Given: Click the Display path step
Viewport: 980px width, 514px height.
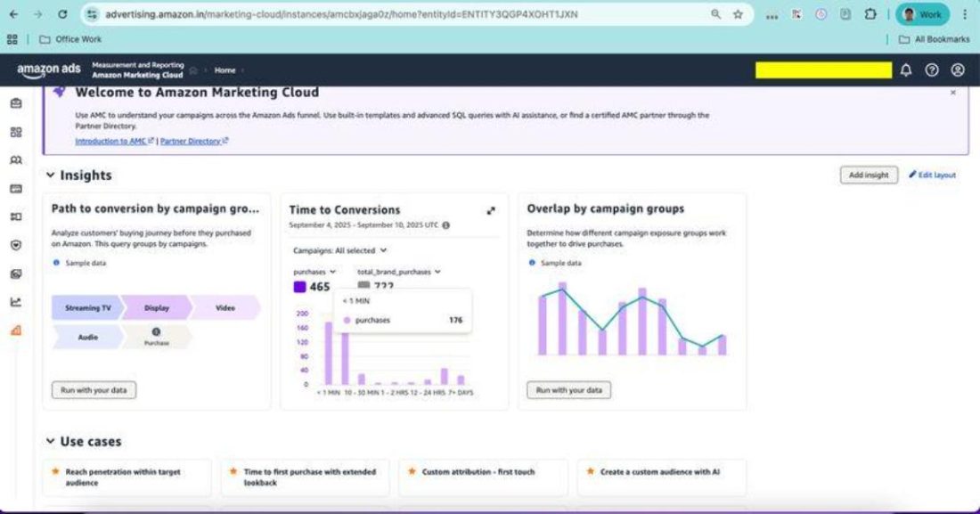Looking at the screenshot, I should [156, 308].
